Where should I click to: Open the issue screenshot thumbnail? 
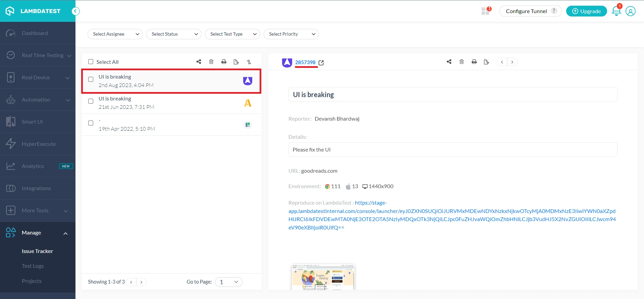pyautogui.click(x=323, y=277)
